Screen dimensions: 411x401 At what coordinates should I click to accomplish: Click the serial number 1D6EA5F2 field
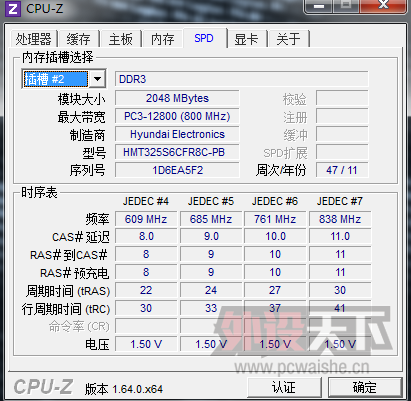tap(177, 170)
